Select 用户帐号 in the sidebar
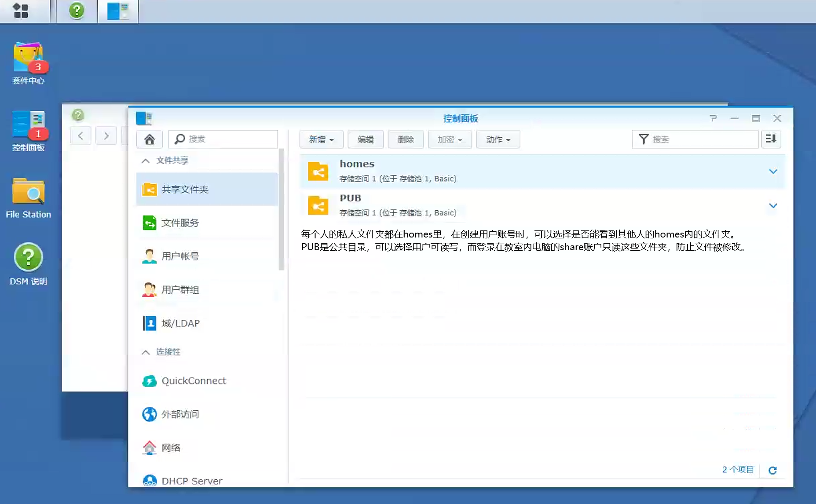 pyautogui.click(x=180, y=256)
